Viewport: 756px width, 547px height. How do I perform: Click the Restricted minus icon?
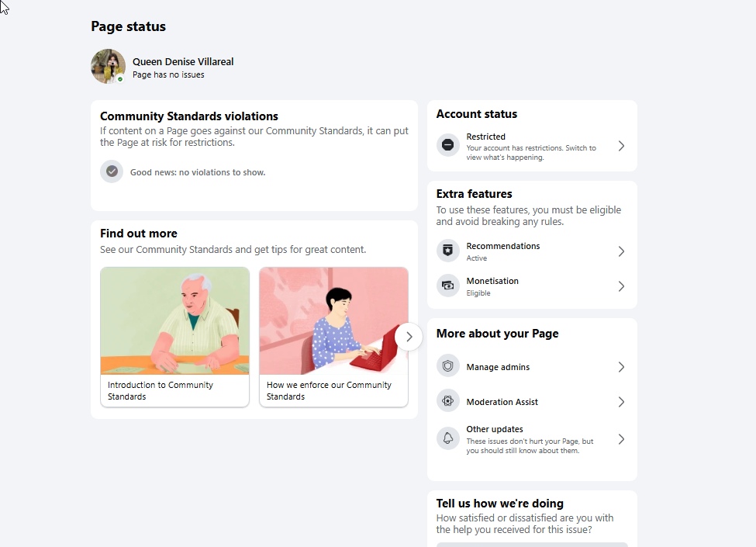(448, 145)
